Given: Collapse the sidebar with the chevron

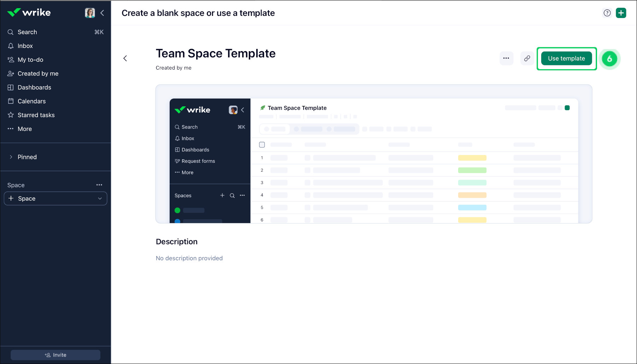Looking at the screenshot, I should 102,13.
